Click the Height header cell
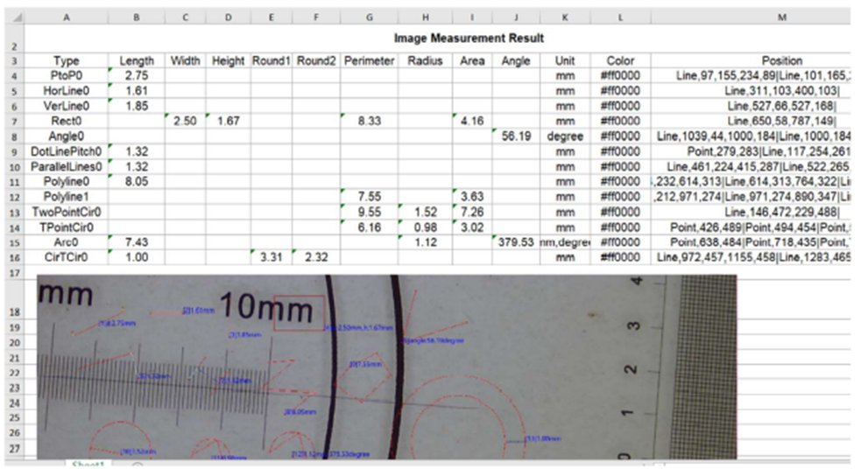The width and height of the screenshot is (868, 469). pos(228,61)
